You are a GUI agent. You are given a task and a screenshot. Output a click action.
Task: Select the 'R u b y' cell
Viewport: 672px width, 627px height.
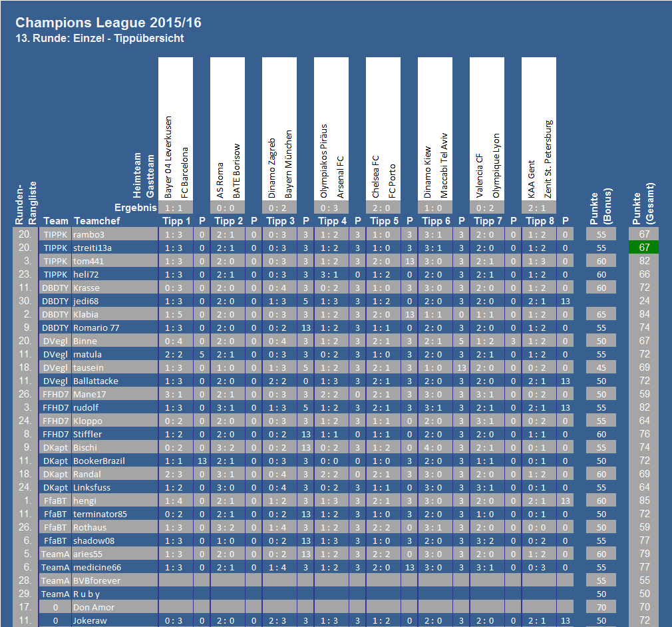coord(115,594)
